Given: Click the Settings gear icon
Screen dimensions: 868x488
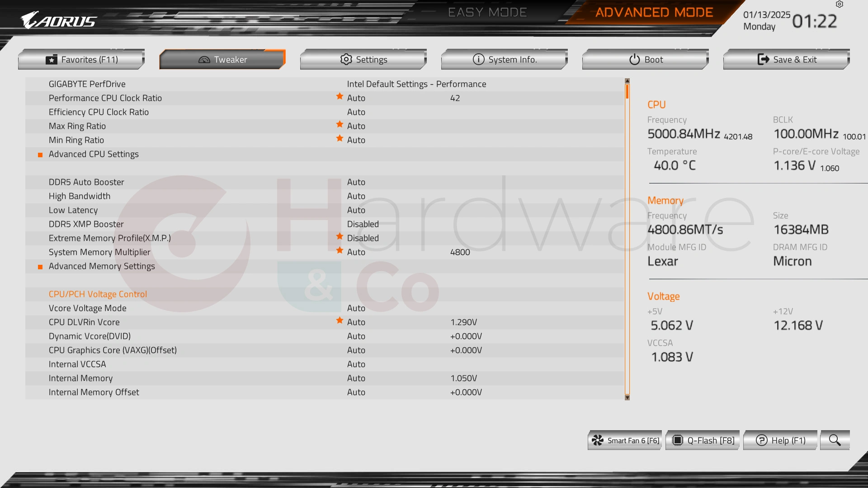Looking at the screenshot, I should 344,58.
